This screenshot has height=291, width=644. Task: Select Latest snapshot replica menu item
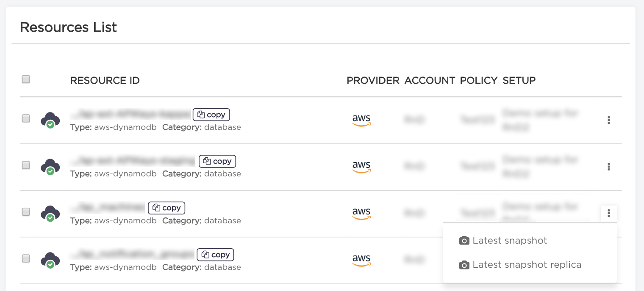tap(526, 265)
